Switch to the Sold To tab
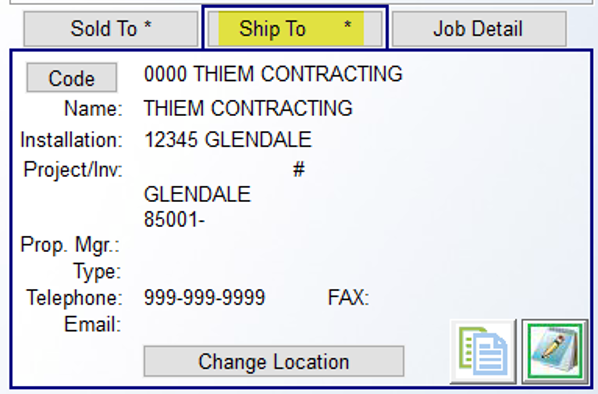This screenshot has height=394, width=598. click(x=111, y=29)
